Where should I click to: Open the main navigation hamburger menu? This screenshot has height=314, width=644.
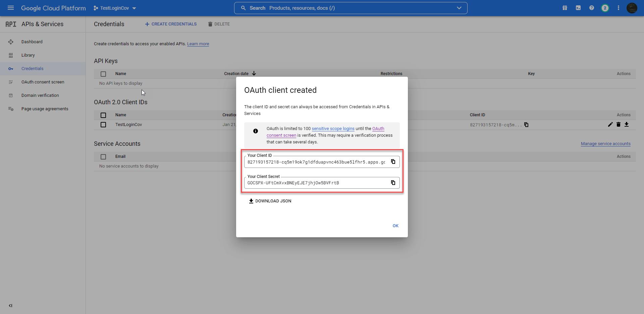[x=11, y=8]
